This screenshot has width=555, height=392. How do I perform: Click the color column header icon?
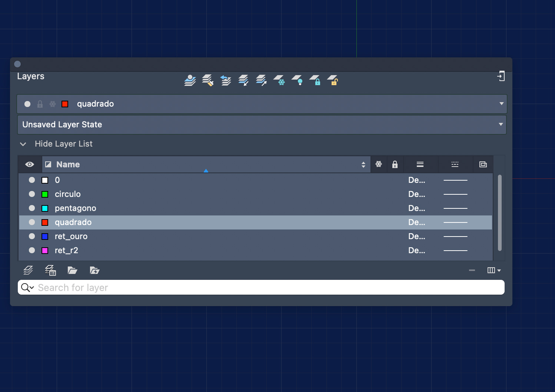tap(48, 164)
